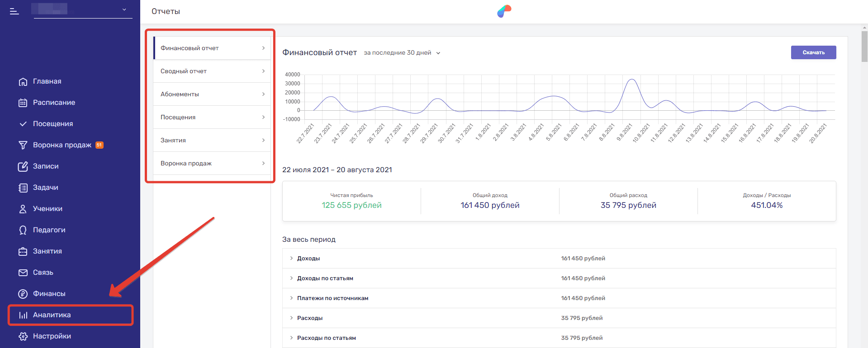Select Сводный отчет report tab
The height and width of the screenshot is (348, 868).
(212, 71)
